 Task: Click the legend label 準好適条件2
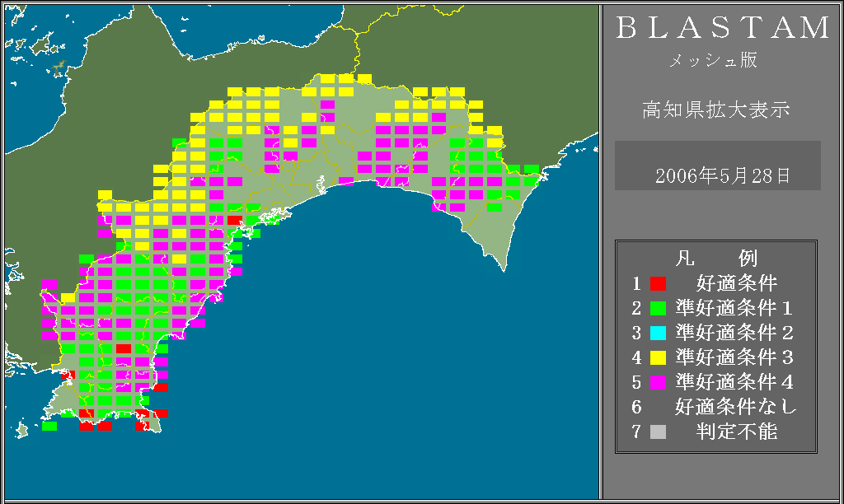(x=734, y=333)
